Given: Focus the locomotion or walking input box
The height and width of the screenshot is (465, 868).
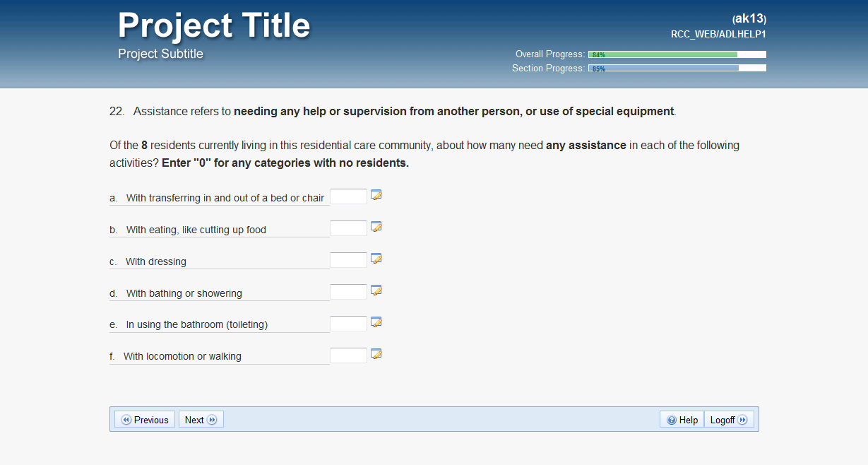Looking at the screenshot, I should 348,355.
